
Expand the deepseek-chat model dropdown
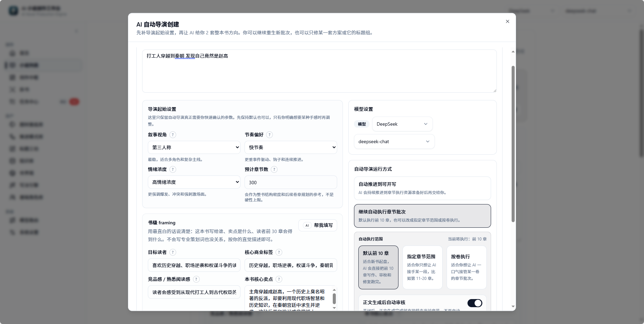coord(394,141)
